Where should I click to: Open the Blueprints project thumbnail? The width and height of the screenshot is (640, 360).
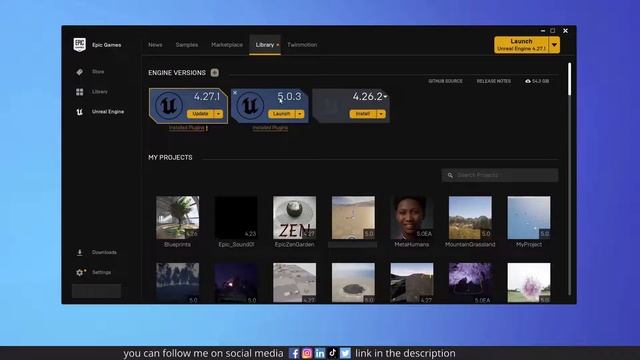tap(178, 218)
